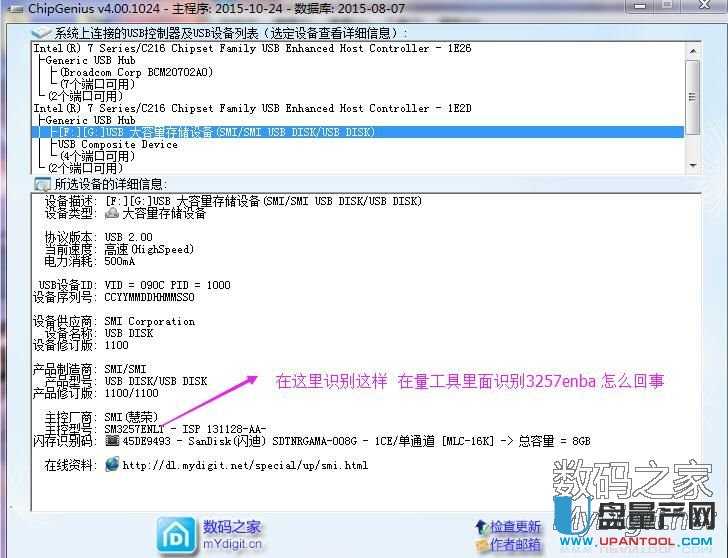Click the 45DE9493 SanDisk flash ID line
Screen dimensions: 728x558
(x=356, y=441)
